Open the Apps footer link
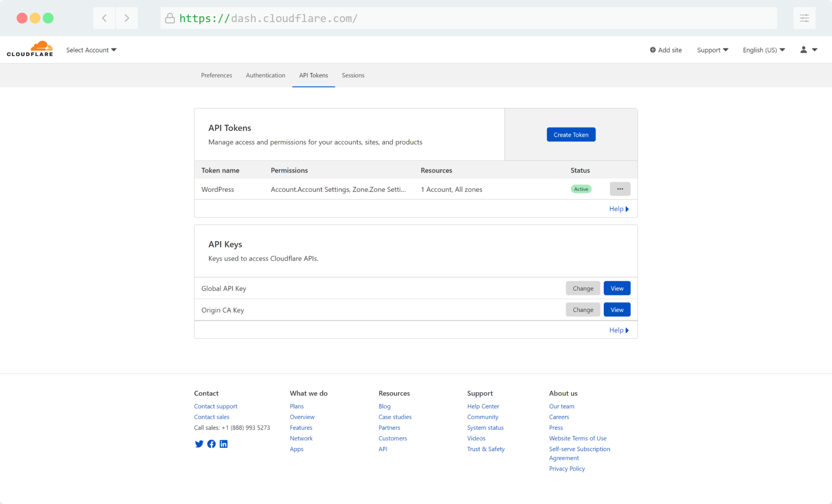Viewport: 832px width, 504px height. click(x=297, y=449)
